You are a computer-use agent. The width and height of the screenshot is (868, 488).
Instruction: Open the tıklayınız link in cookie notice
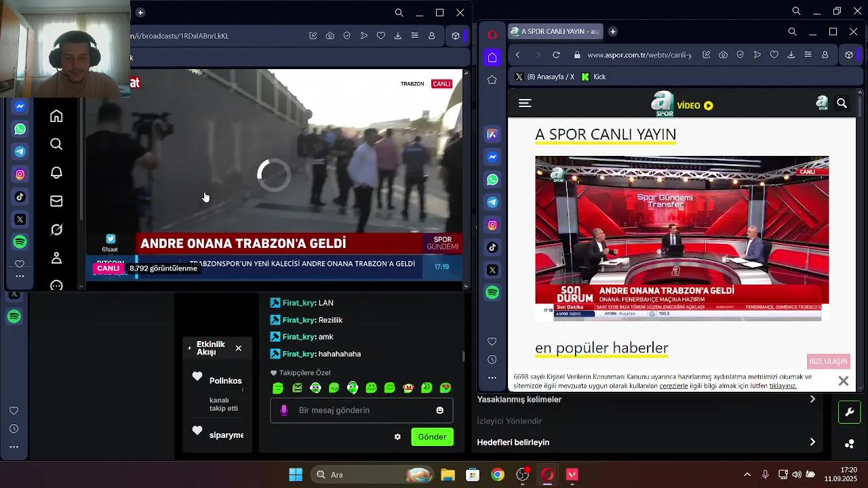(783, 386)
